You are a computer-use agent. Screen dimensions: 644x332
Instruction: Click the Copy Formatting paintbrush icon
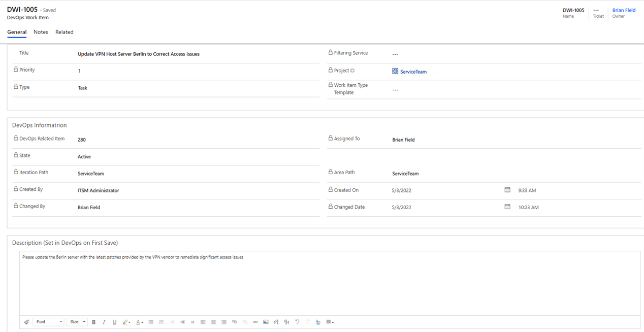tap(26, 322)
